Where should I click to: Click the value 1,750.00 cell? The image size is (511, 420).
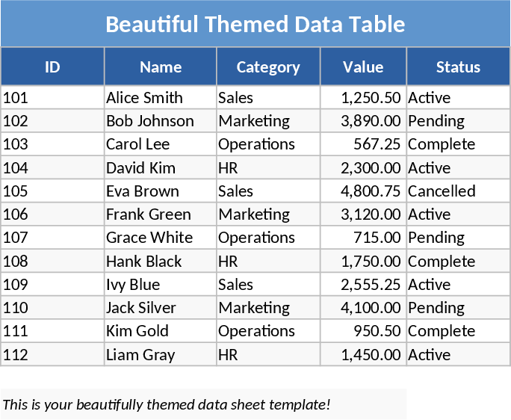tap(363, 261)
